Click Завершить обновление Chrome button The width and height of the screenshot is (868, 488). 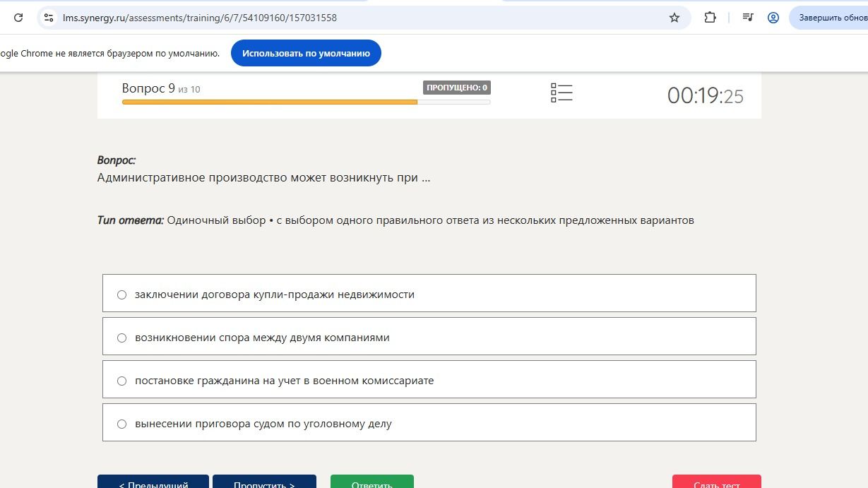828,18
